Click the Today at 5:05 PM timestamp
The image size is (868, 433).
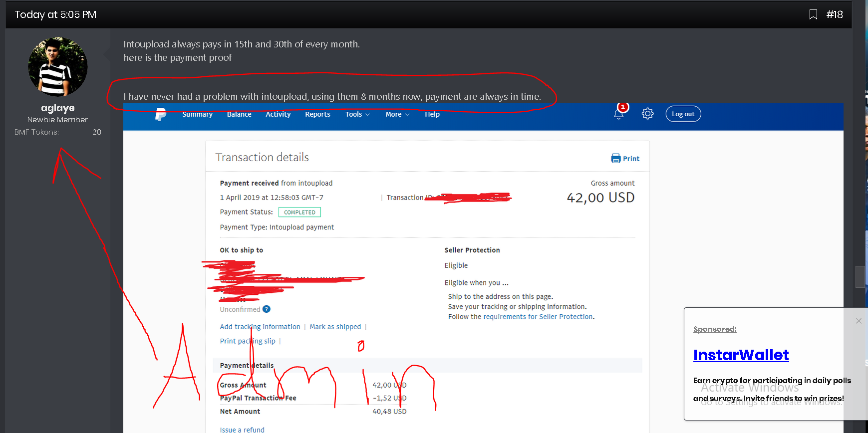click(x=55, y=14)
